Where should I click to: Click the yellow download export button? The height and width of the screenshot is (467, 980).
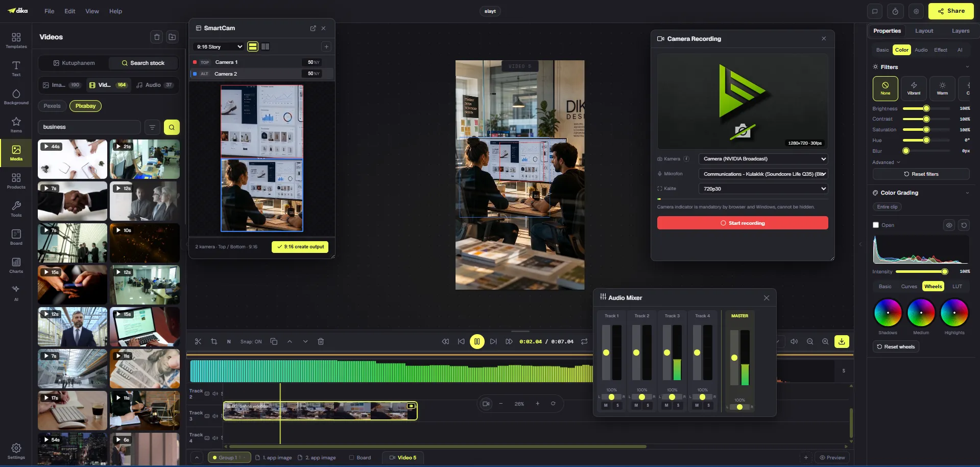coord(842,341)
